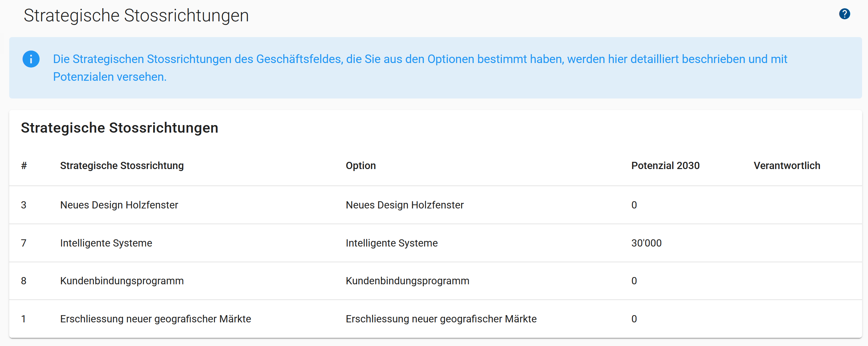Click potential value 0 in Erschliessung row

[634, 319]
